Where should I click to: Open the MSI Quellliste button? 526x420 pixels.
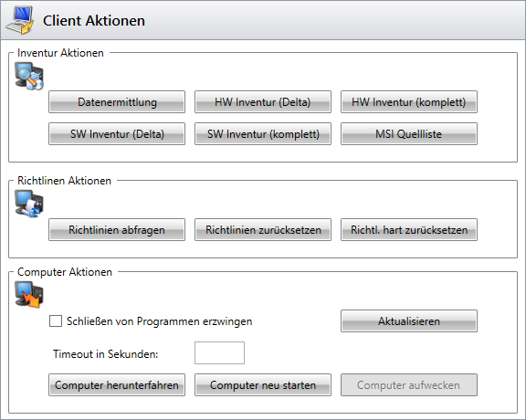(409, 134)
